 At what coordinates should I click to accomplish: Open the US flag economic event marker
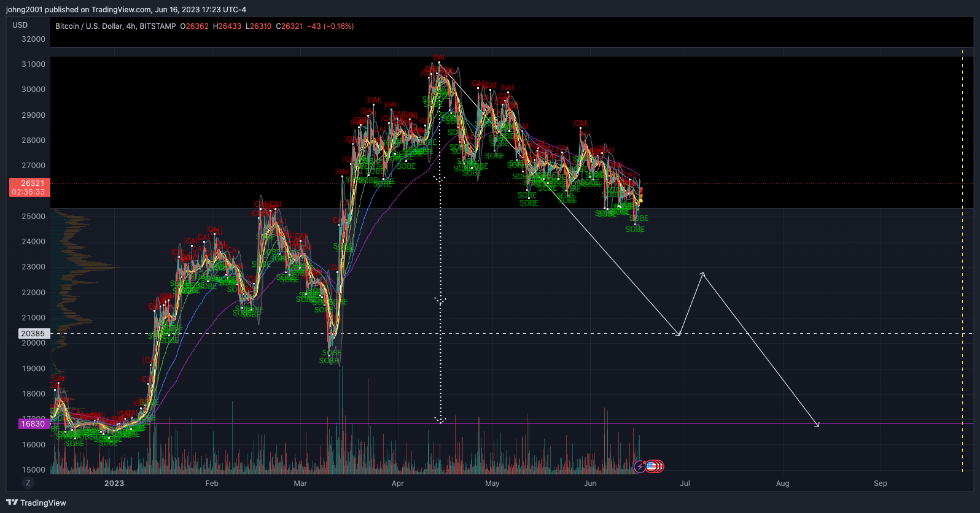pyautogui.click(x=651, y=466)
